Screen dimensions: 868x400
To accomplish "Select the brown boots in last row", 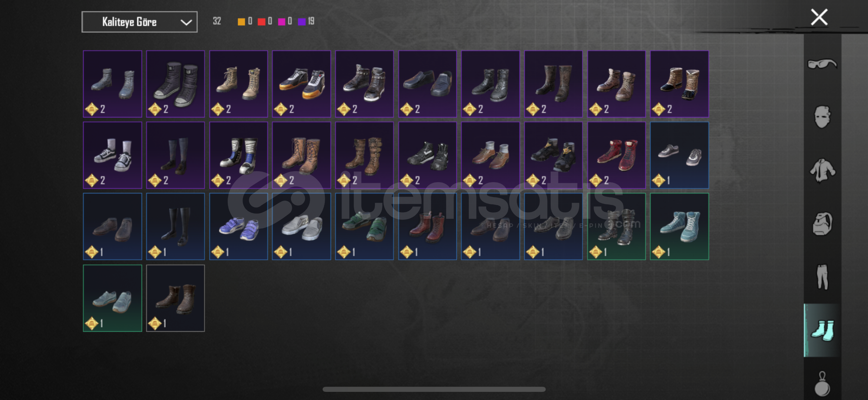I will [175, 298].
